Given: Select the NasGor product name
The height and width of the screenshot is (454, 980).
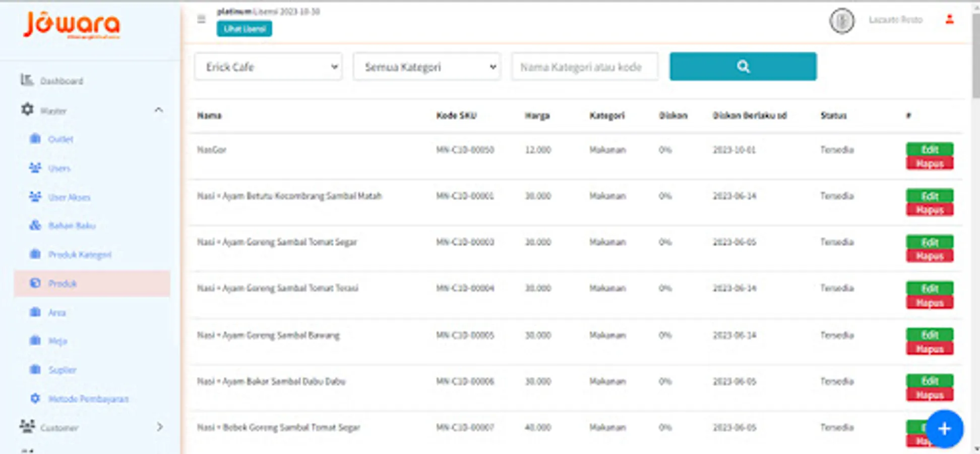Looking at the screenshot, I should tap(212, 150).
